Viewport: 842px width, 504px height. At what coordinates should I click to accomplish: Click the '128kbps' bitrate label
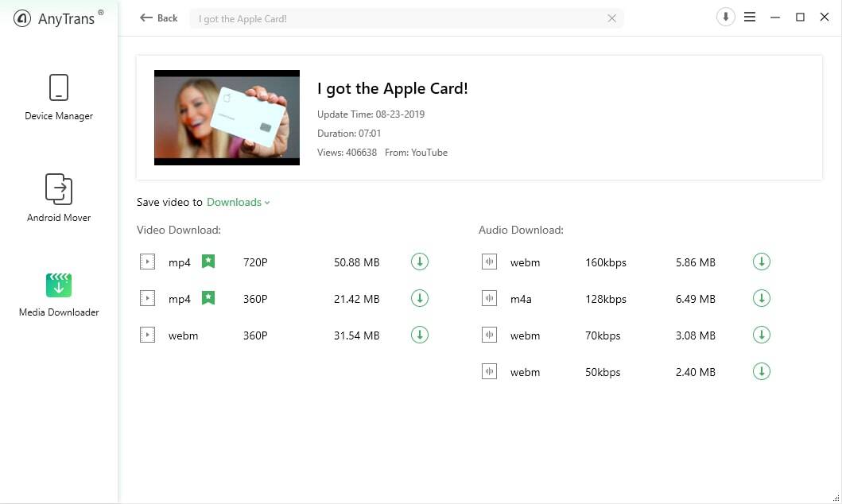click(x=606, y=299)
